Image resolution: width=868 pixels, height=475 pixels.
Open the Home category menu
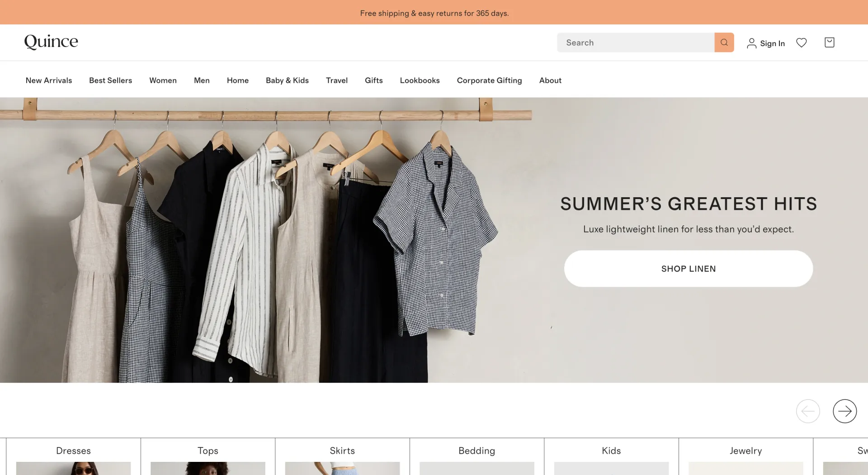pyautogui.click(x=238, y=80)
